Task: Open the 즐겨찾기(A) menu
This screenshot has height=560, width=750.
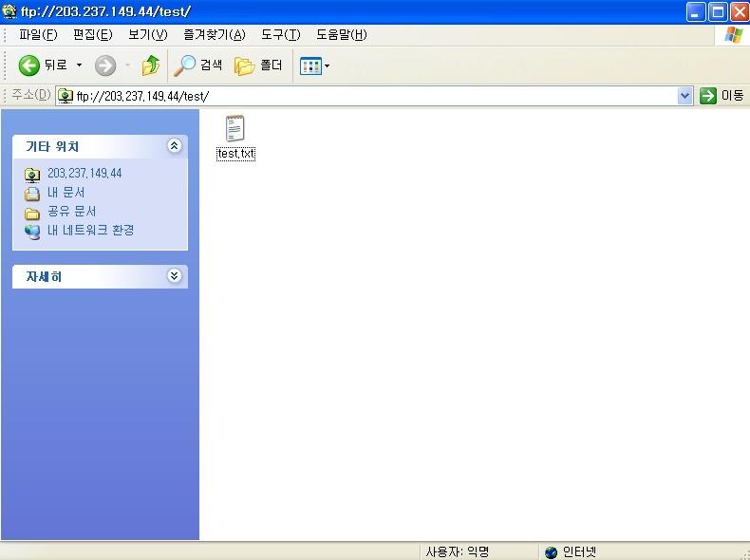Action: coord(215,34)
